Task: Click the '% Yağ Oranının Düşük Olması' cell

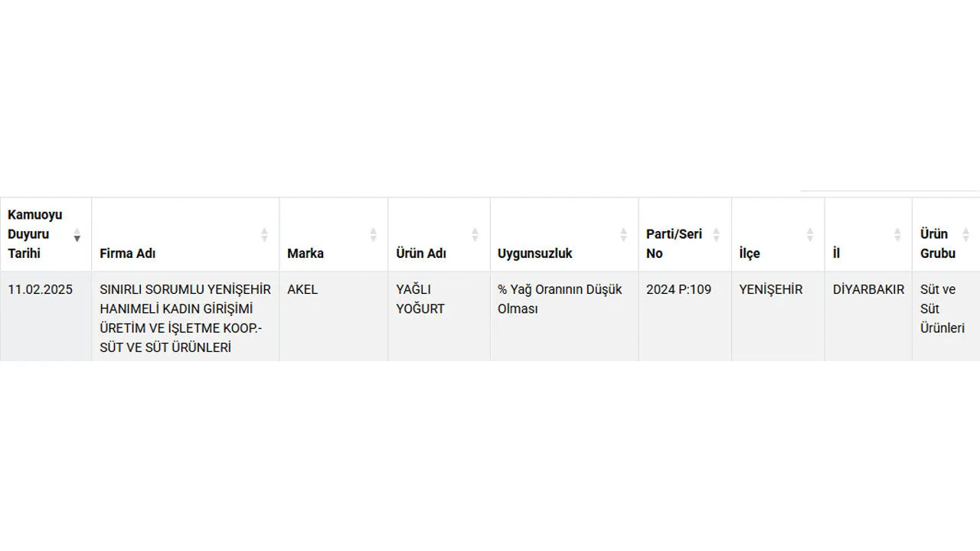Action: click(559, 299)
